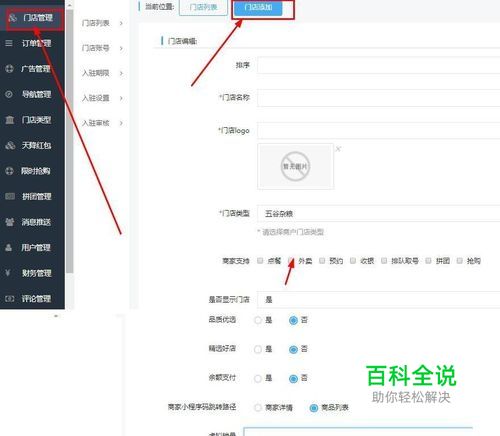
Task: Expand 门店列表 submenu chevron
Action: tap(121, 23)
